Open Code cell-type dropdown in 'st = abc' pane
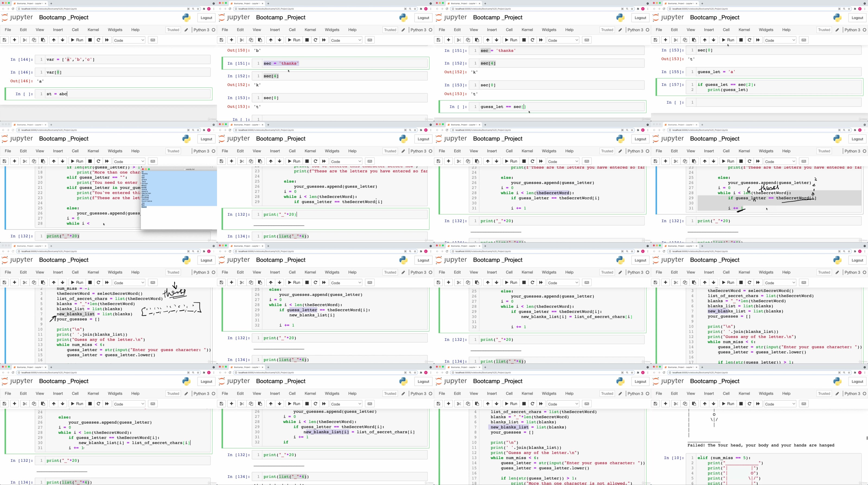Screen dimensions: 868x485 129,40
